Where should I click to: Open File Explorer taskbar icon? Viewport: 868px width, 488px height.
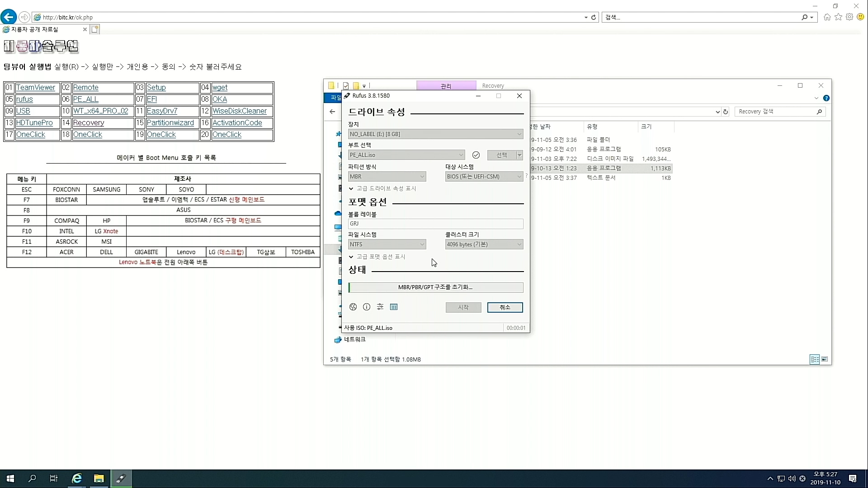point(99,479)
